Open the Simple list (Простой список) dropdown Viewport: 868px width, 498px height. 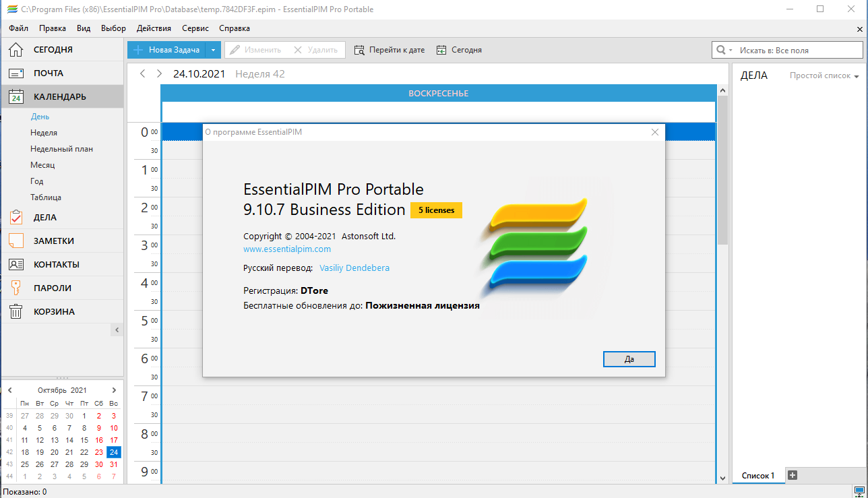(x=824, y=75)
